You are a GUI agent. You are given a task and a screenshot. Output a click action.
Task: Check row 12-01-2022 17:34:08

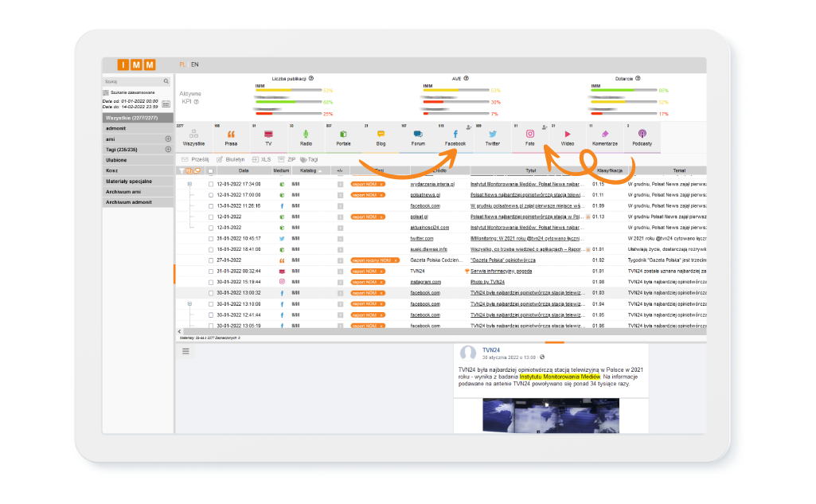pos(211,184)
